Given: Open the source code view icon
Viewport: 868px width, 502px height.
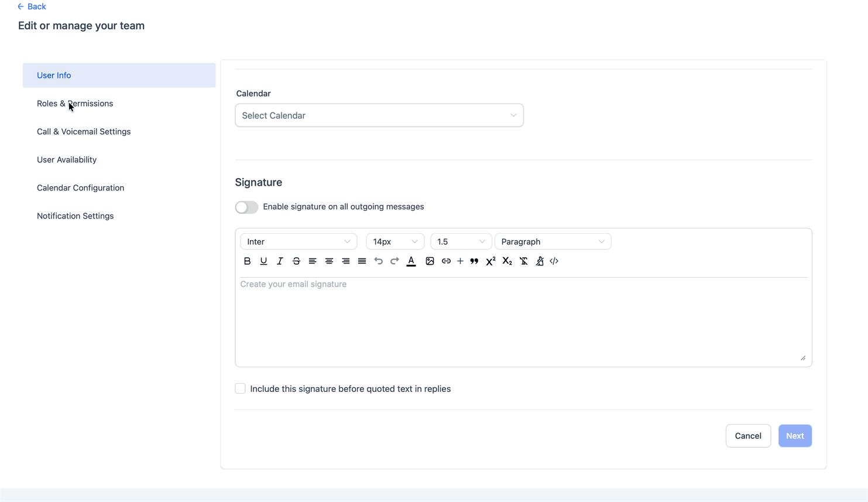Looking at the screenshot, I should pyautogui.click(x=554, y=261).
